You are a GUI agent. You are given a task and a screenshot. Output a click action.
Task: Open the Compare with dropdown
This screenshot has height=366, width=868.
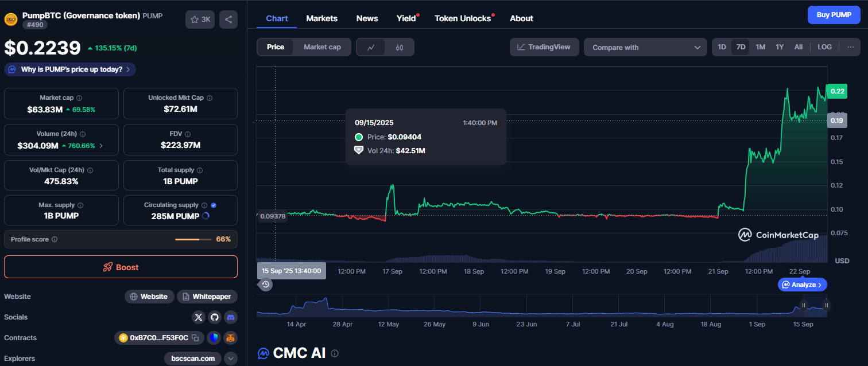coord(645,47)
